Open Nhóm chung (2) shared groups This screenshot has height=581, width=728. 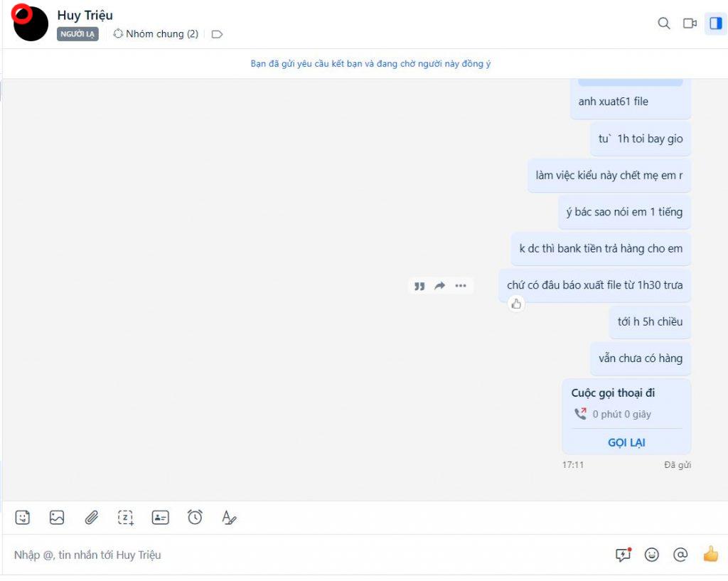(156, 34)
